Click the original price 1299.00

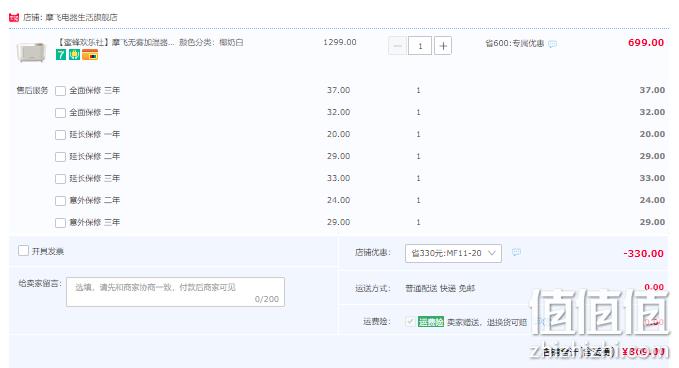click(x=340, y=42)
